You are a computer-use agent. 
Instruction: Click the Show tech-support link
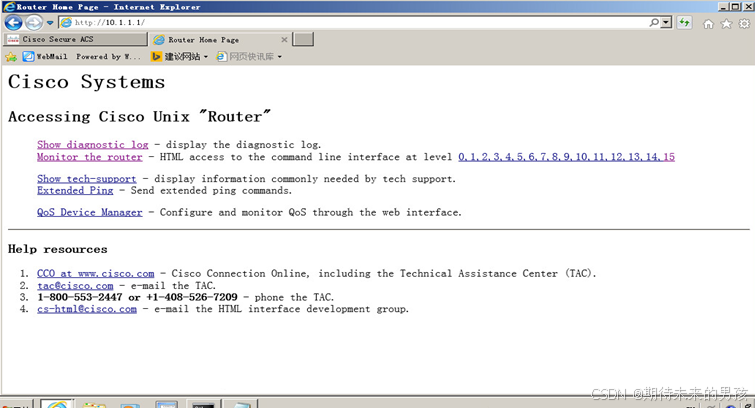pyautogui.click(x=87, y=179)
